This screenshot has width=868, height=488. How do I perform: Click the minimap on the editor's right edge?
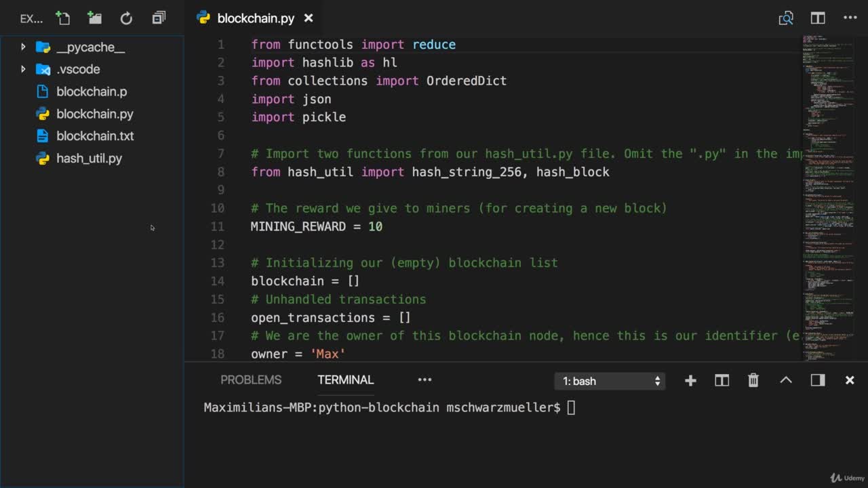coord(827,197)
